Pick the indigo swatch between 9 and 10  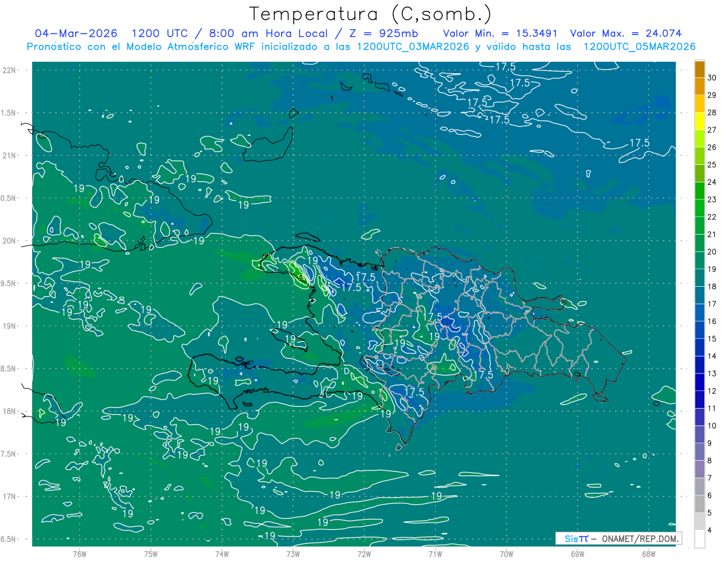click(x=699, y=435)
